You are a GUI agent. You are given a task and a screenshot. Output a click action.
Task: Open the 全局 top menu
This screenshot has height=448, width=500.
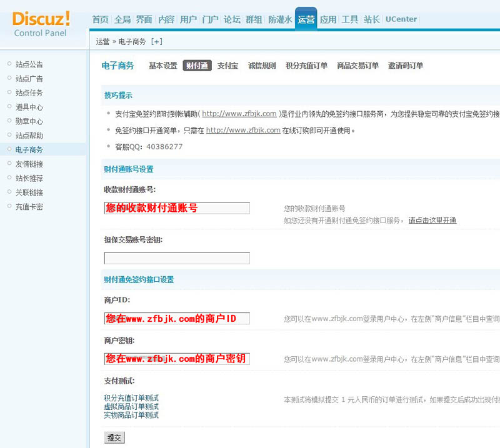click(x=122, y=19)
